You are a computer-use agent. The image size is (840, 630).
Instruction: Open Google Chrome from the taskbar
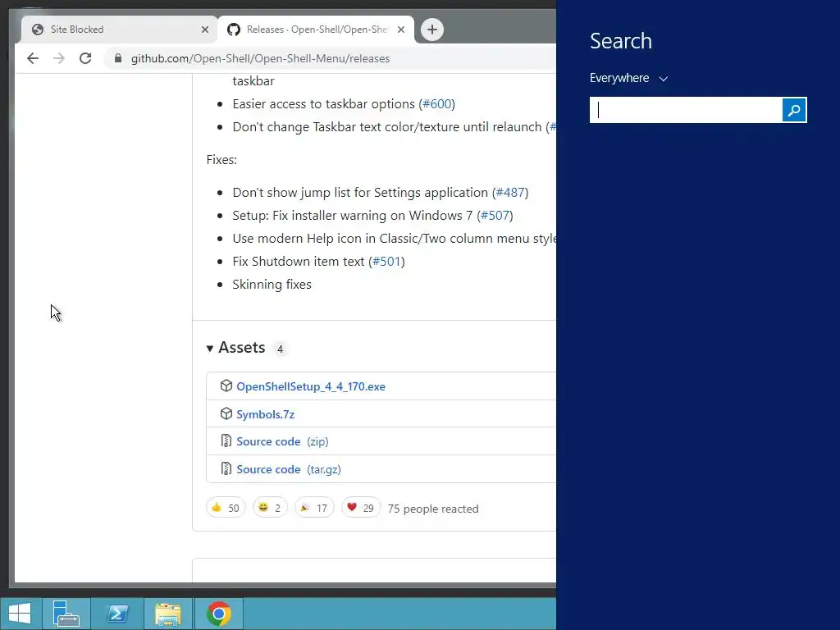click(x=218, y=614)
